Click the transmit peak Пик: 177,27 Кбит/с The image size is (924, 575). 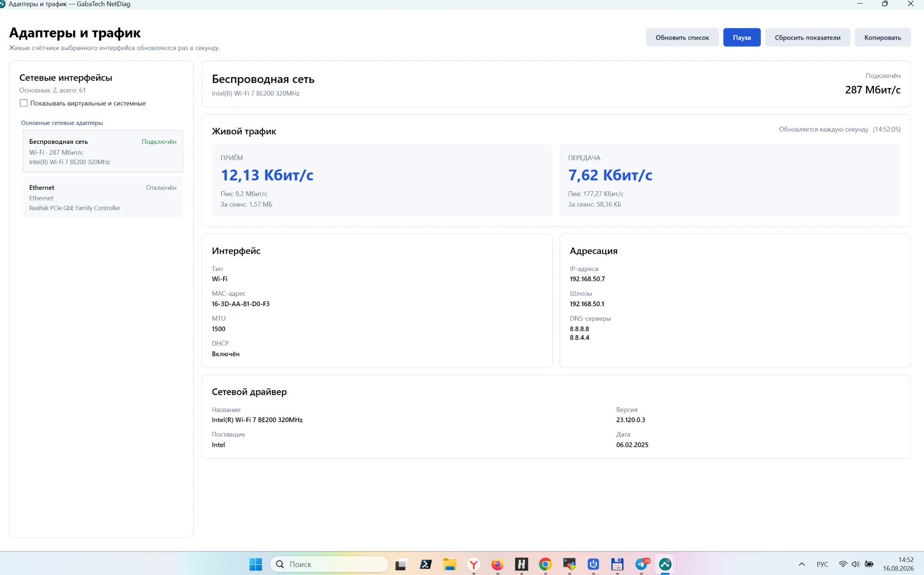(596, 194)
